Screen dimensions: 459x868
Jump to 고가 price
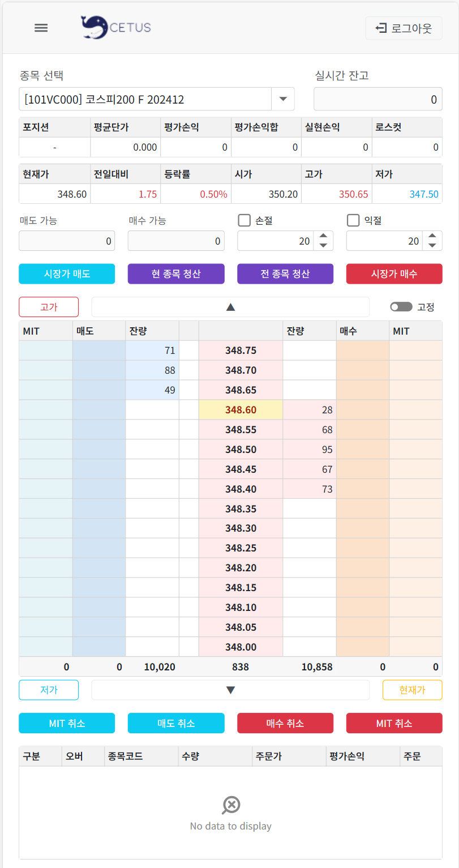[x=49, y=307]
